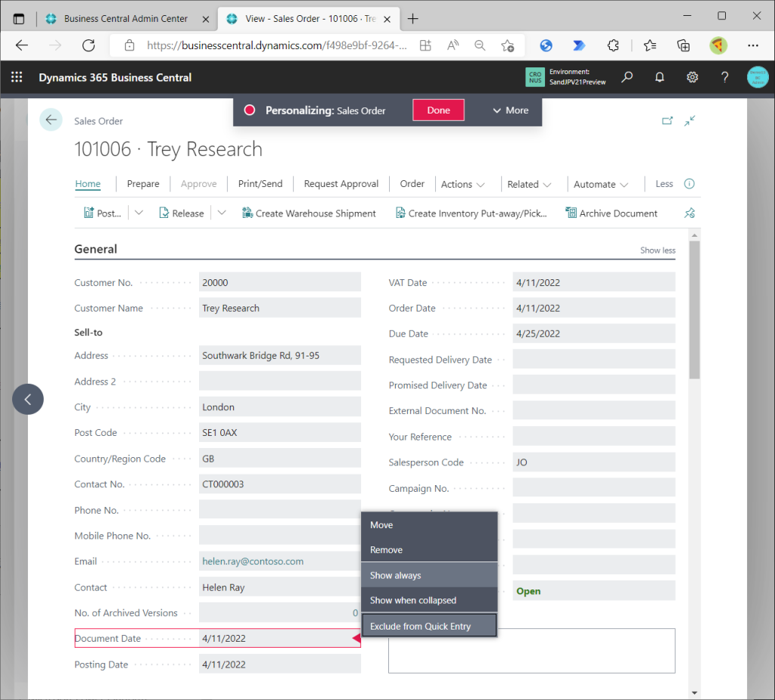Click the Release action

tap(182, 213)
